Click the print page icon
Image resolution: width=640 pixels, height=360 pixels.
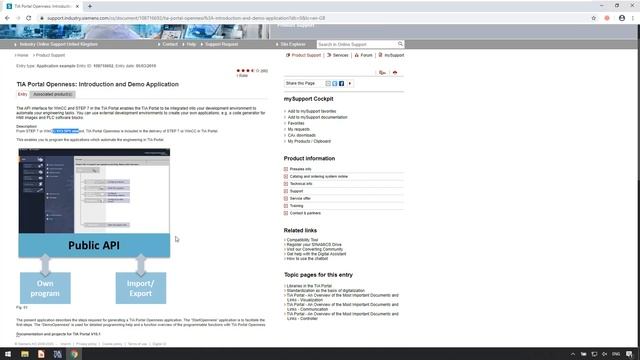click(395, 73)
